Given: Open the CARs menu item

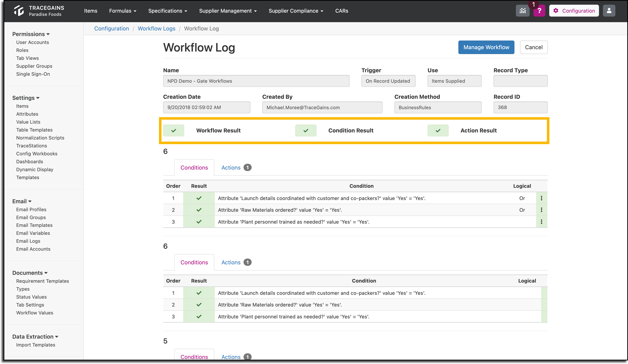Looking at the screenshot, I should click(341, 11).
